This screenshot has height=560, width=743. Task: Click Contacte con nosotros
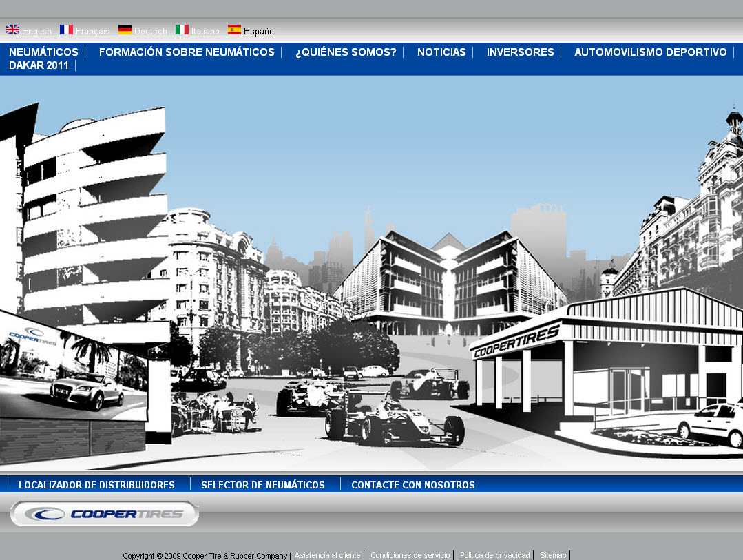coord(413,485)
